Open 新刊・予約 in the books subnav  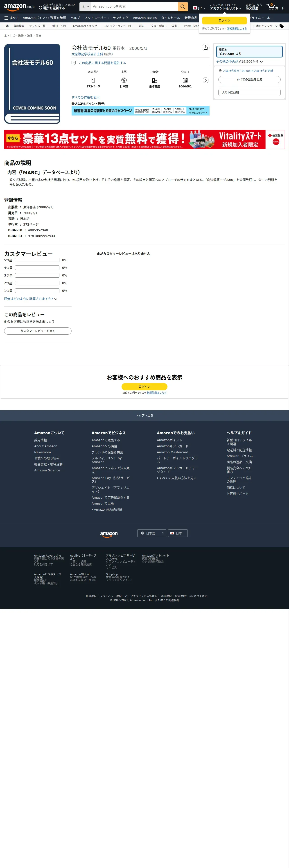pos(60,26)
